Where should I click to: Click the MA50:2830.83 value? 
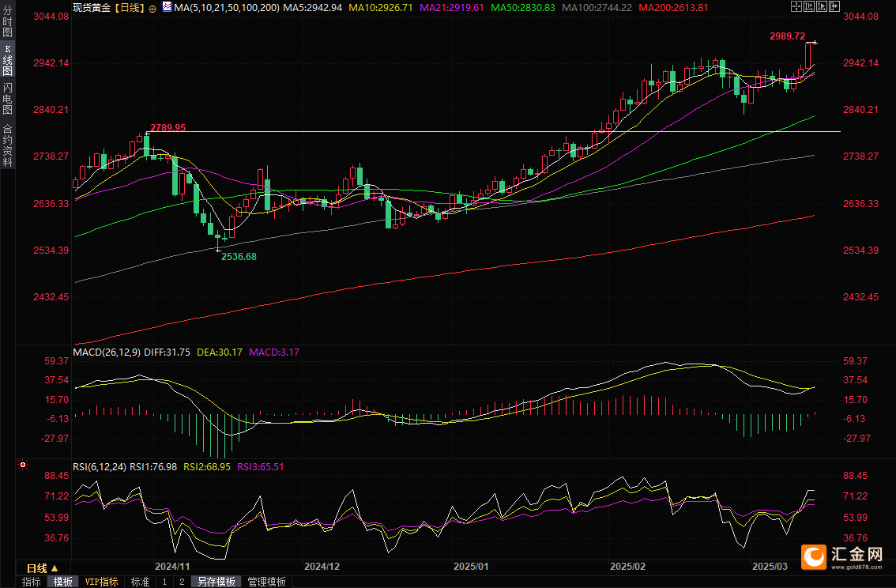point(523,8)
